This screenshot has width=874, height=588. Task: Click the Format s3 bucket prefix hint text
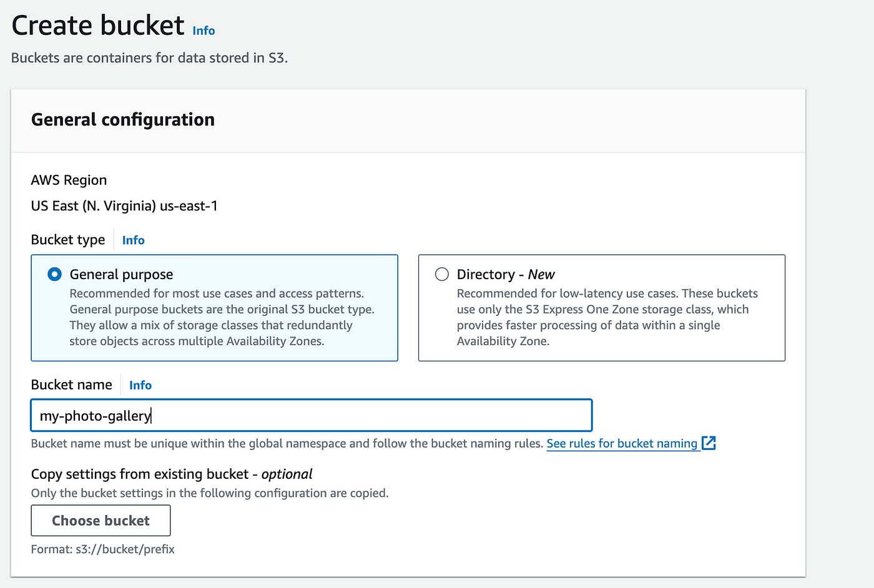tap(102, 549)
